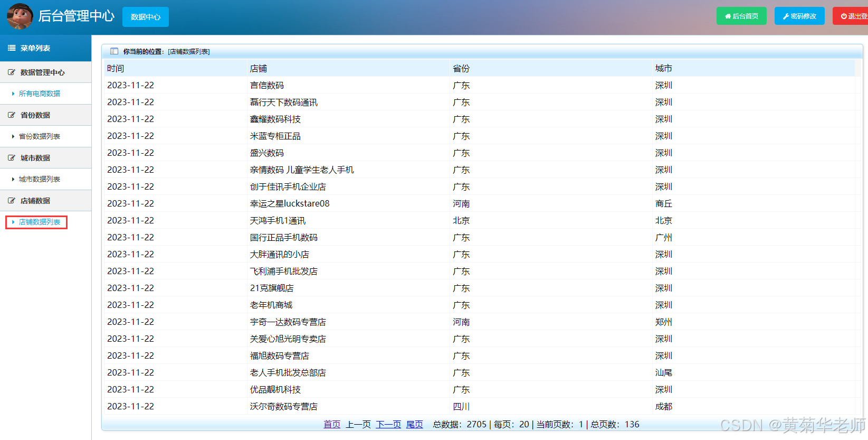Click city cell 郑州
The height and width of the screenshot is (440, 868).
coord(664,322)
